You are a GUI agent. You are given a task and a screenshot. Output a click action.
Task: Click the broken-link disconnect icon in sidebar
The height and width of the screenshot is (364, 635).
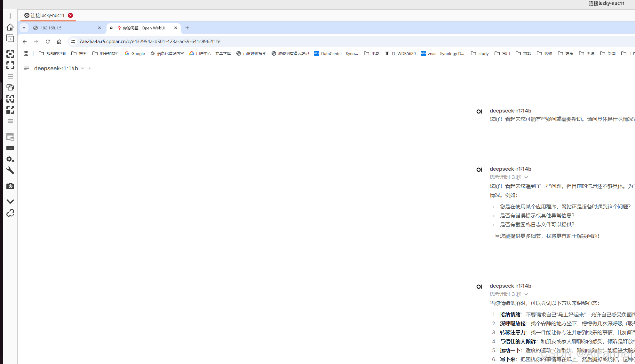[10, 213]
